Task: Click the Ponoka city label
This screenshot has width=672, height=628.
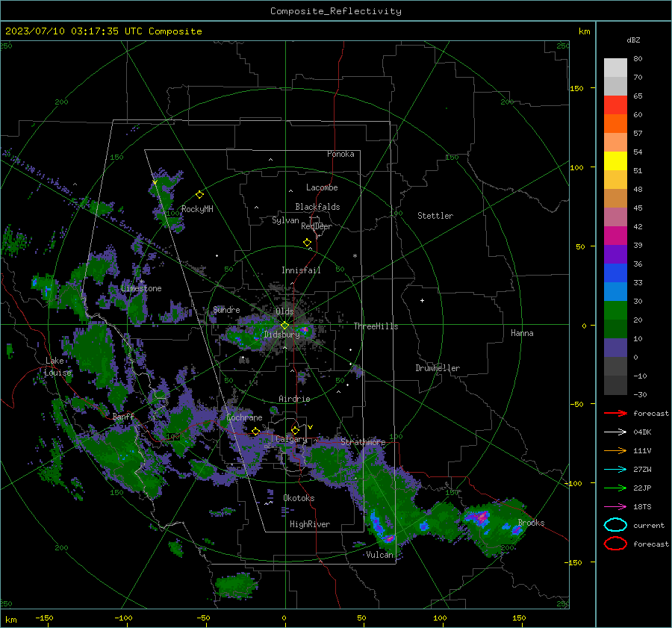Action: (340, 154)
